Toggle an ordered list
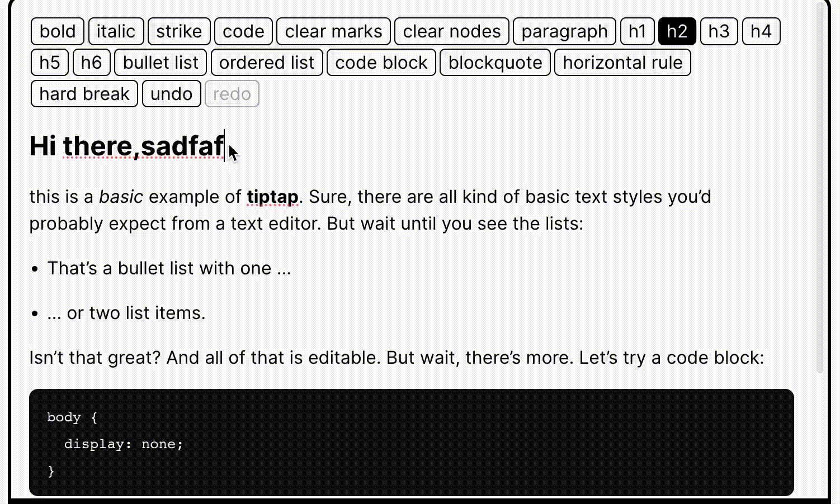Viewport: 840px width, 504px height. click(266, 62)
